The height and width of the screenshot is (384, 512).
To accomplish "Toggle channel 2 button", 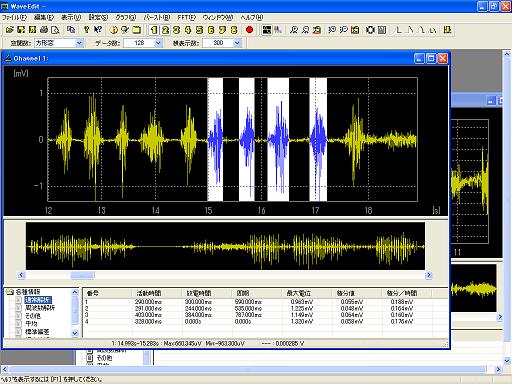I will (165, 30).
